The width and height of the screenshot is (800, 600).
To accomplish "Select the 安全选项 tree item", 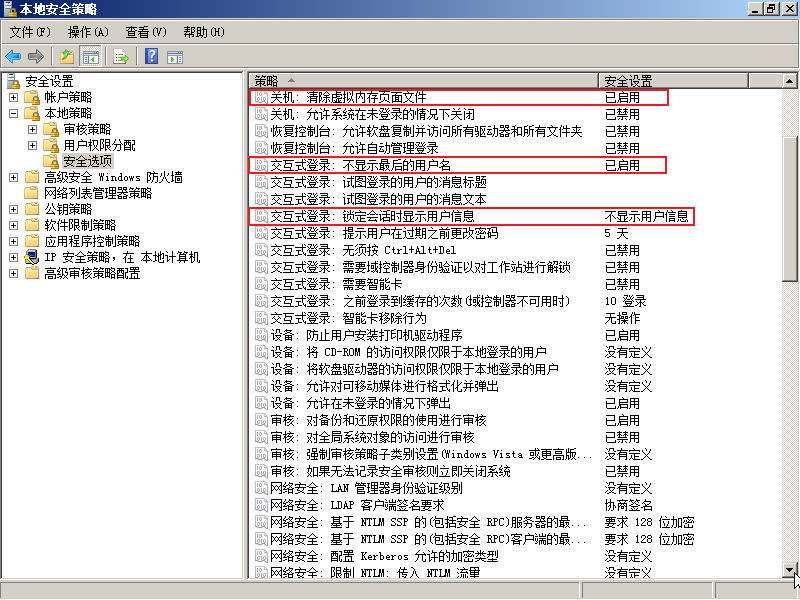I will point(87,161).
